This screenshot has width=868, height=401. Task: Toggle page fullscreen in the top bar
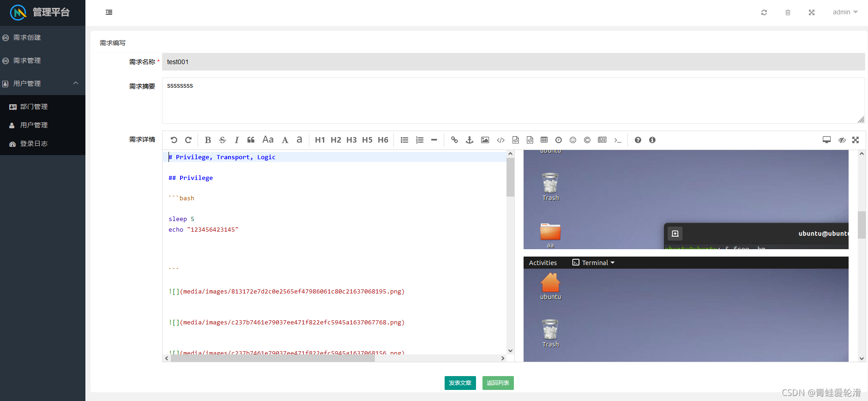812,12
